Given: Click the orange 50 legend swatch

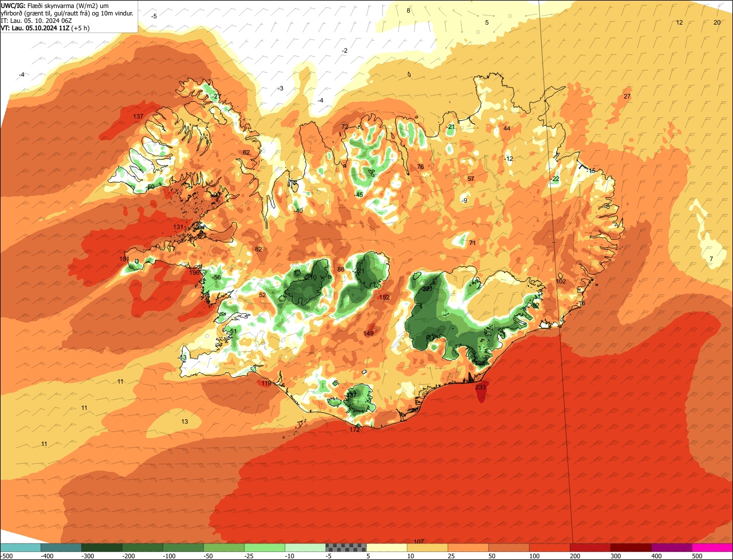Looking at the screenshot, I should [509, 547].
